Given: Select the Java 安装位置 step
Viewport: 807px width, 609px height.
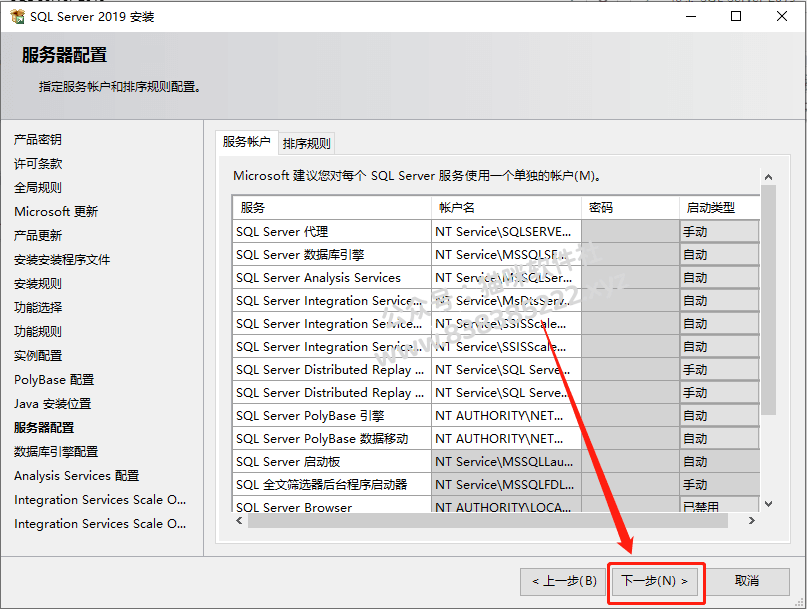Looking at the screenshot, I should click(x=52, y=404).
